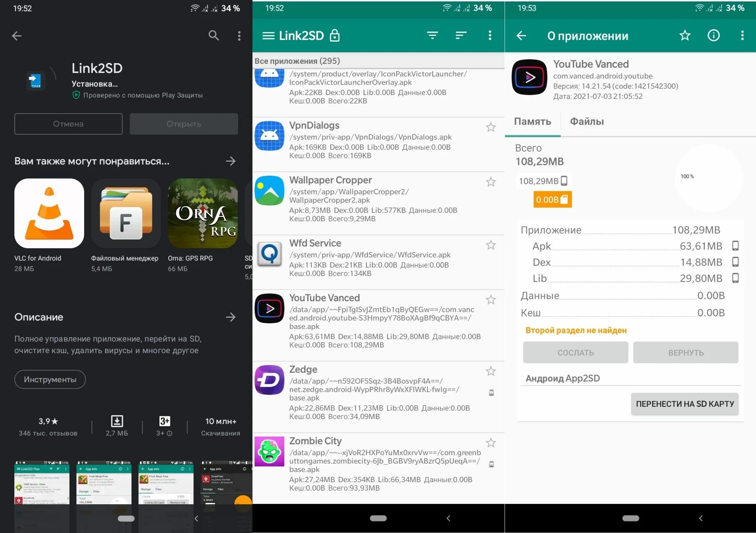The width and height of the screenshot is (756, 533).
Task: Open the Link2SD hamburger menu
Action: click(x=268, y=36)
